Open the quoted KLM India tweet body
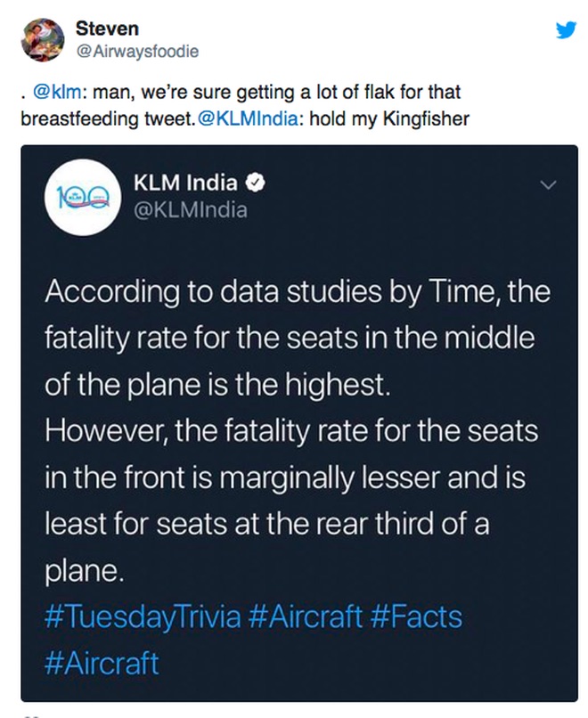 298,431
